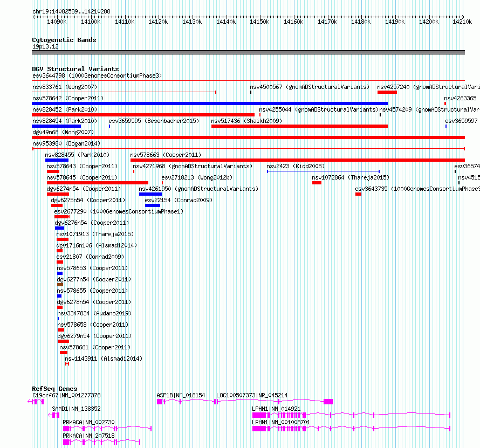Click nsv4271968 (gnomADStructuralVariants) label

193,166
